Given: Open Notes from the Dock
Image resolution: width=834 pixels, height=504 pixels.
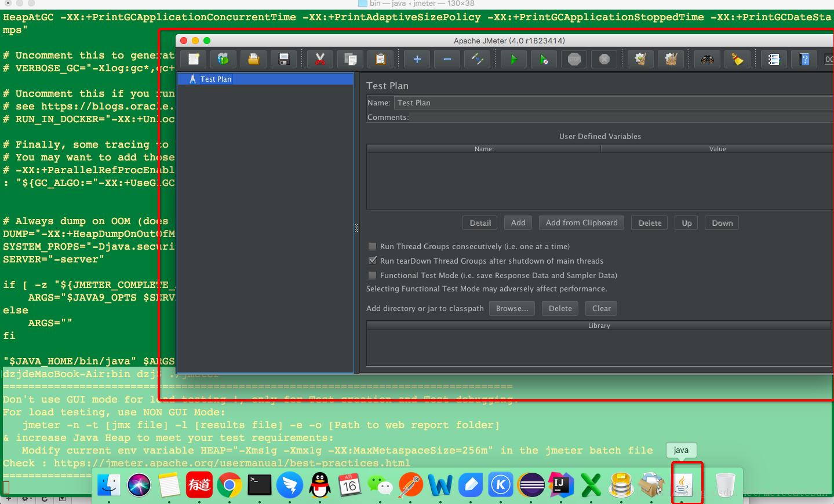Looking at the screenshot, I should coord(169,485).
